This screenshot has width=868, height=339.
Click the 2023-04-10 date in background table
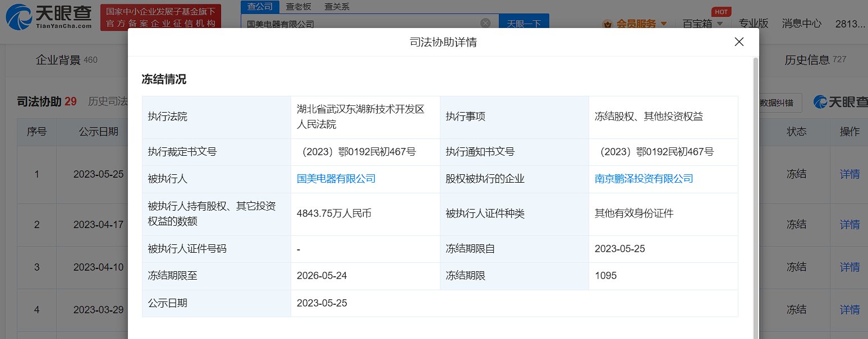98,267
